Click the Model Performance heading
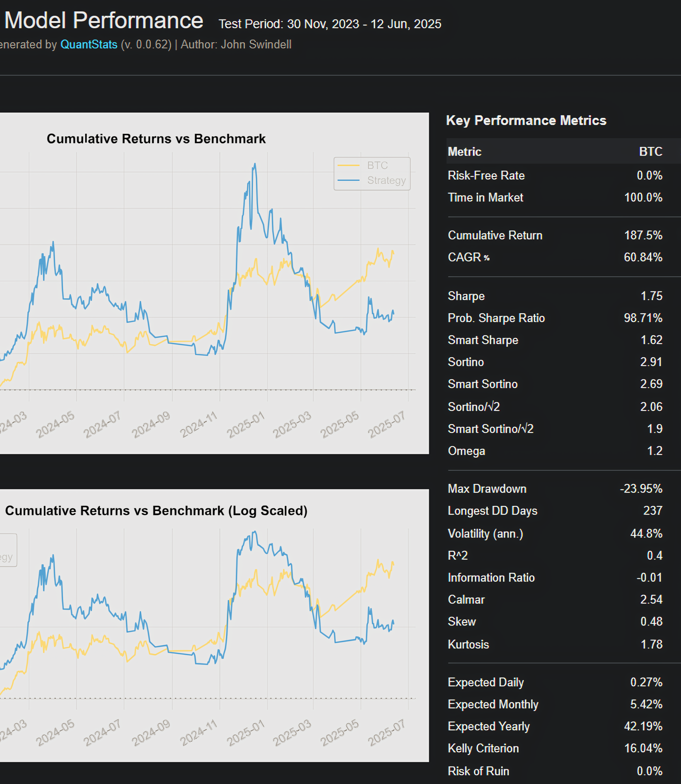The height and width of the screenshot is (784, 681). click(103, 21)
